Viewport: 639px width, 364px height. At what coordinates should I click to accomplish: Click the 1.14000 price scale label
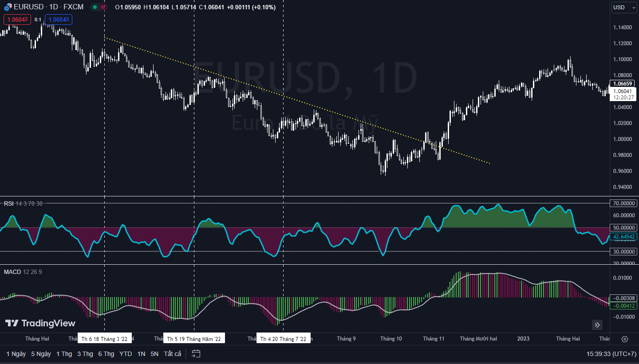[622, 27]
